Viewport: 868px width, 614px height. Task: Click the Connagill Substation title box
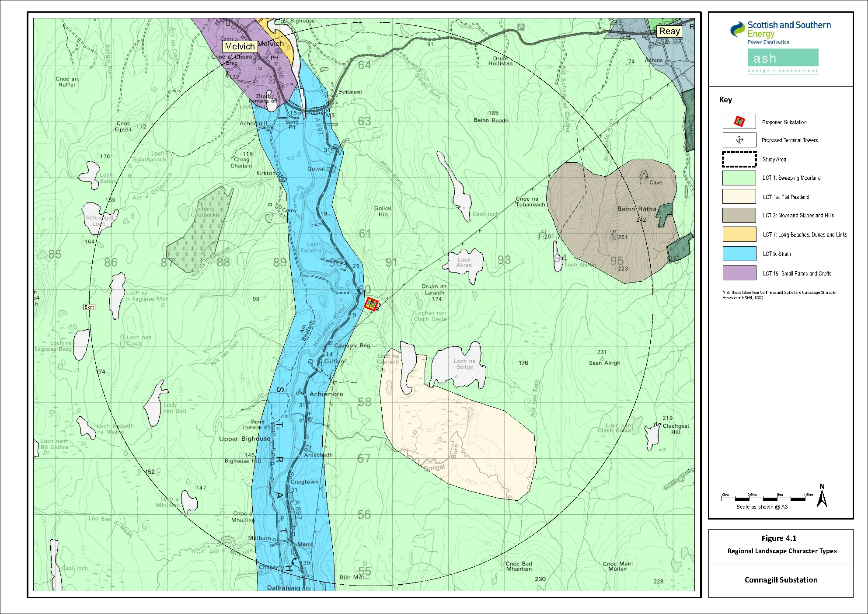click(781, 580)
